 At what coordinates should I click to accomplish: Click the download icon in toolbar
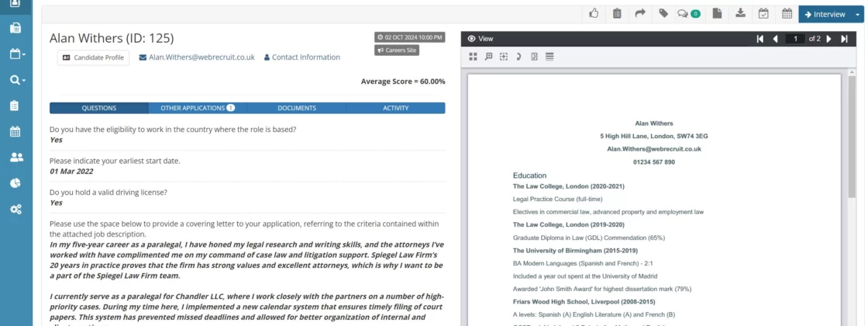pos(740,13)
